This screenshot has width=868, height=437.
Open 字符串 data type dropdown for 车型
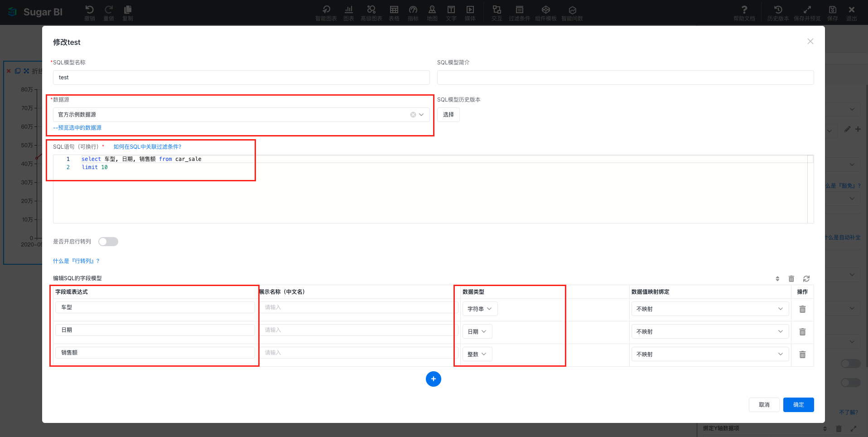tap(480, 309)
